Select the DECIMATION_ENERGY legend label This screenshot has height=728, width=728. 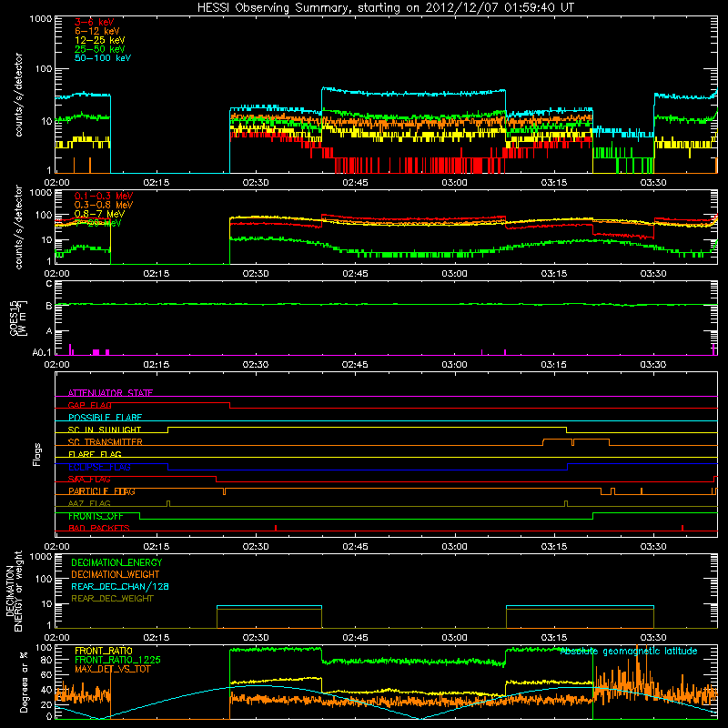(x=116, y=562)
